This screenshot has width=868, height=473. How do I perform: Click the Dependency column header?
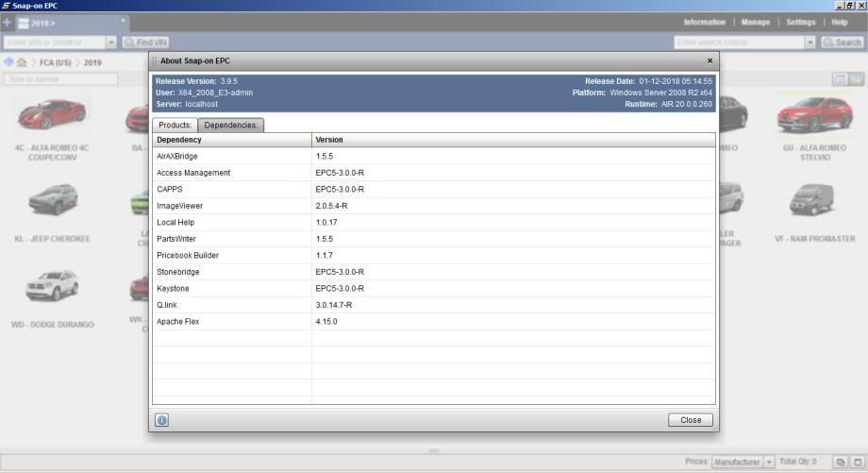[x=232, y=140]
